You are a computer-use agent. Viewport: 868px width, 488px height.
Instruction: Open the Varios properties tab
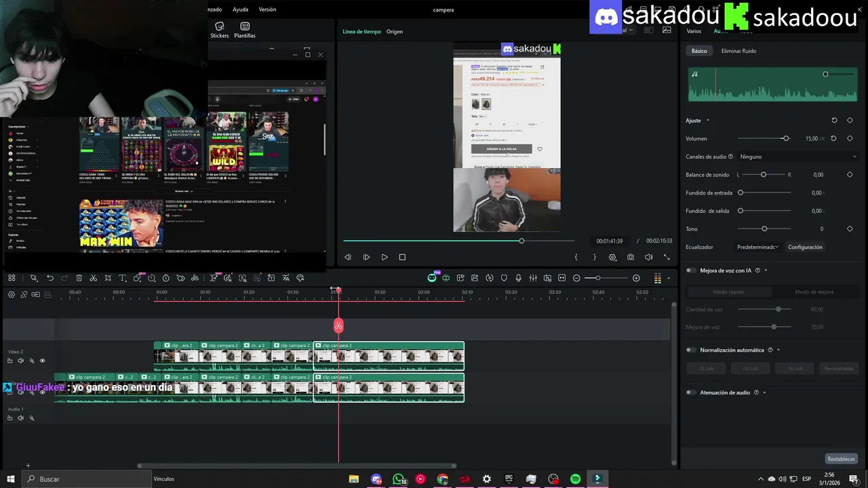click(x=694, y=31)
